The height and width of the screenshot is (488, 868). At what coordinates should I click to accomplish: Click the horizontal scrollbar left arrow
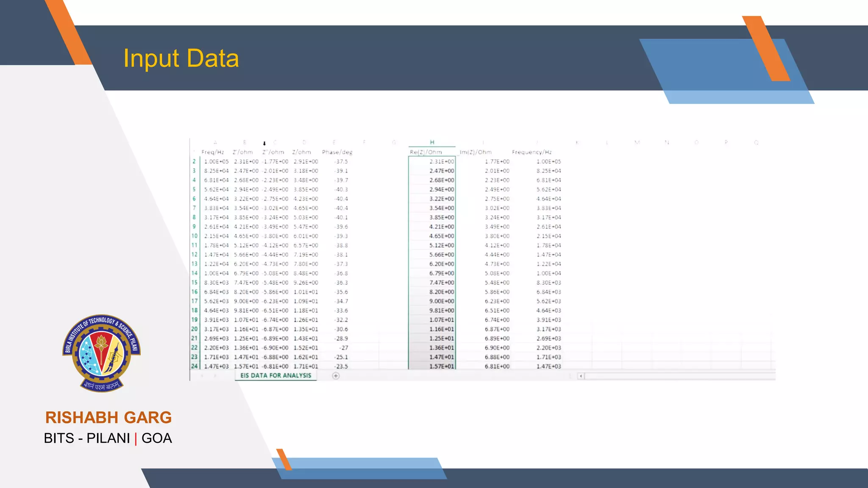click(x=581, y=376)
